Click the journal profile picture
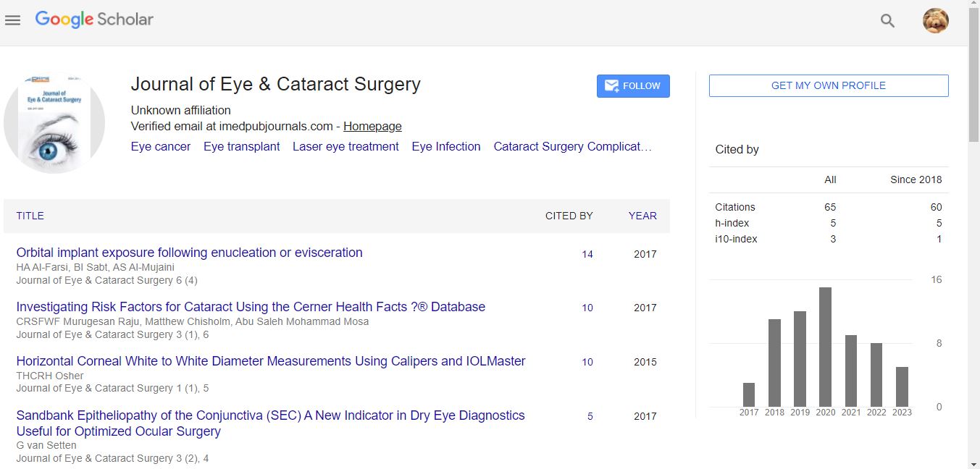Viewport: 980px width, 469px height. (x=54, y=123)
